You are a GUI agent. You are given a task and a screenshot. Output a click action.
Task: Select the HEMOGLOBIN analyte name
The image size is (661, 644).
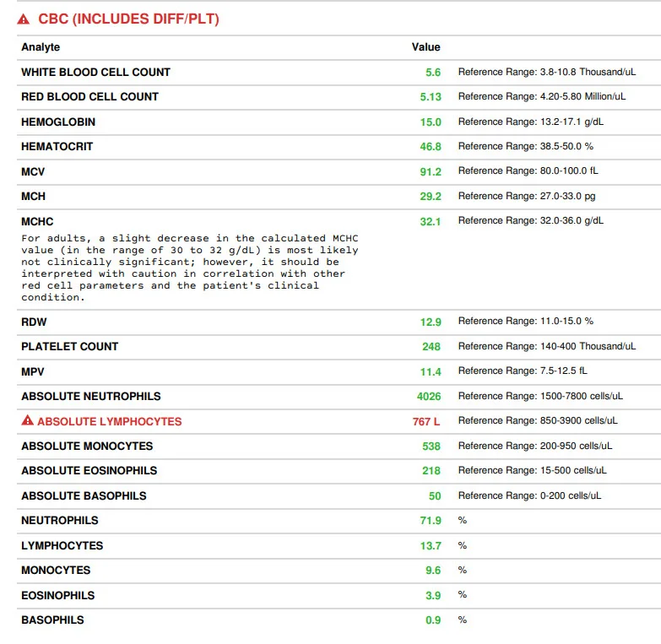click(x=58, y=122)
